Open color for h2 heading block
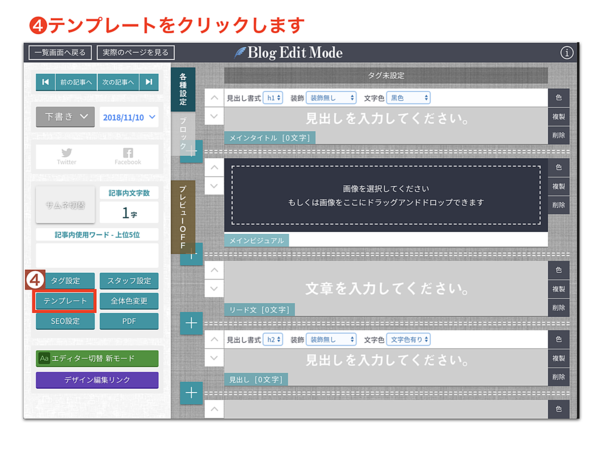 pos(559,339)
